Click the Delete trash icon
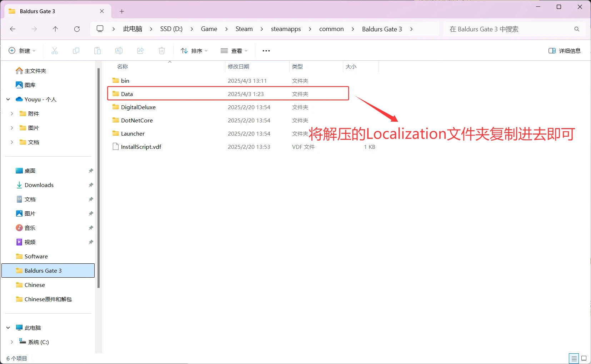 (162, 51)
